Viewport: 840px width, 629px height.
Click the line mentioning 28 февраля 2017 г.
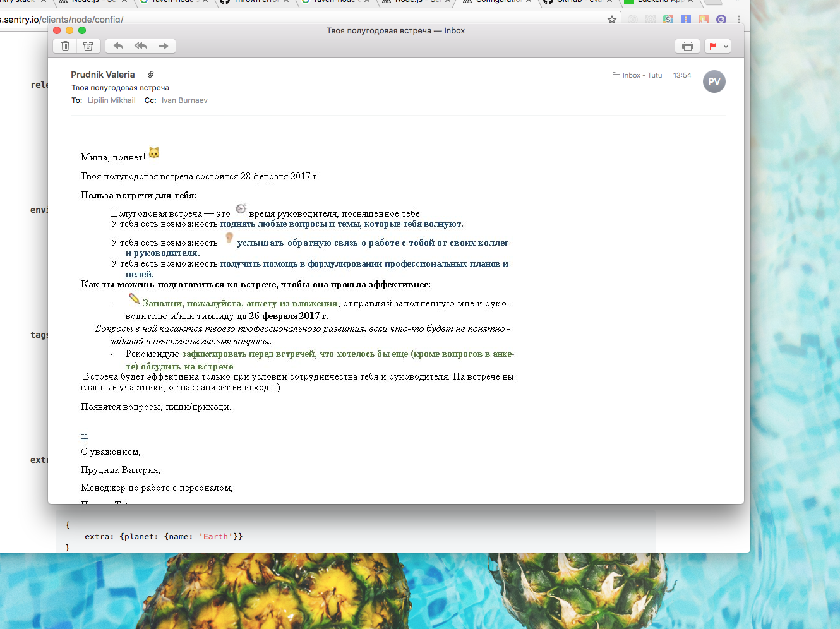tap(200, 176)
